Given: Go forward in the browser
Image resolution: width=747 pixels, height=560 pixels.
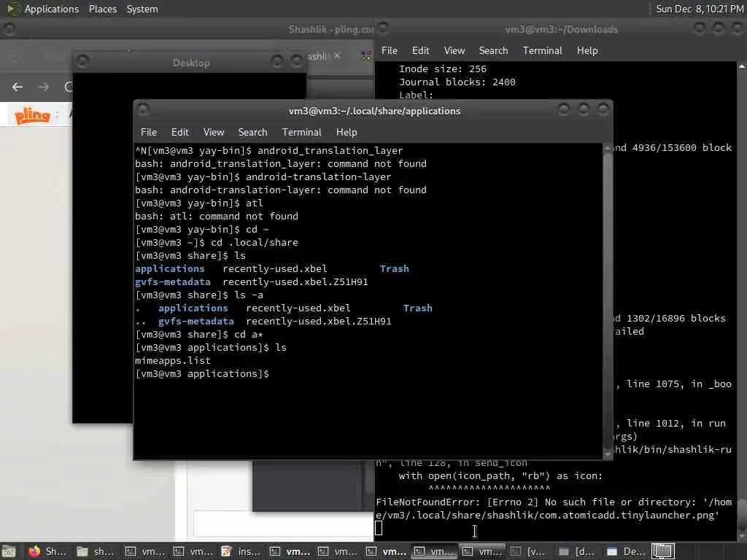Looking at the screenshot, I should [x=44, y=87].
